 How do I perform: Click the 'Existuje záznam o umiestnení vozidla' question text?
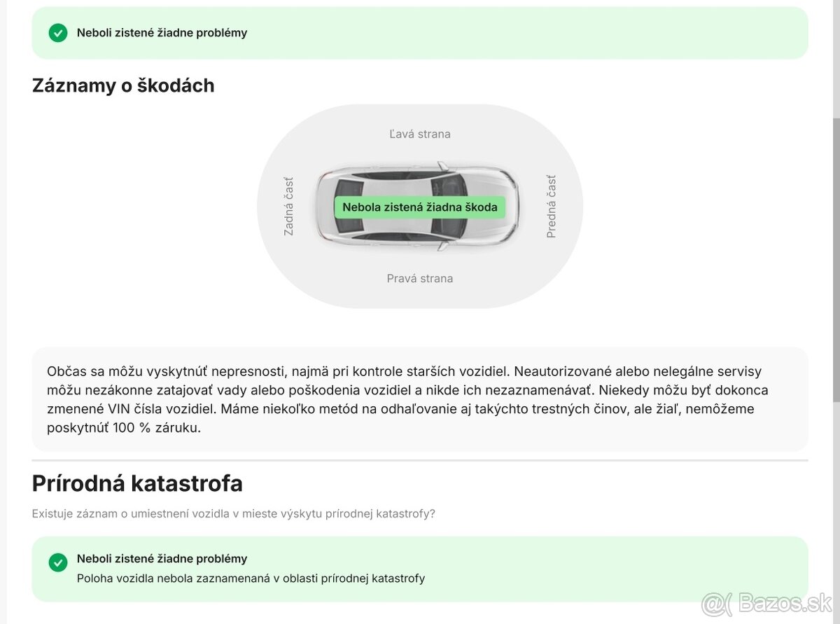tap(233, 513)
